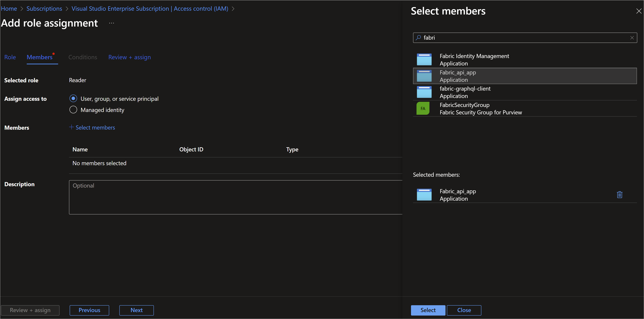Click breadcrumb chevron after Home

pyautogui.click(x=22, y=9)
